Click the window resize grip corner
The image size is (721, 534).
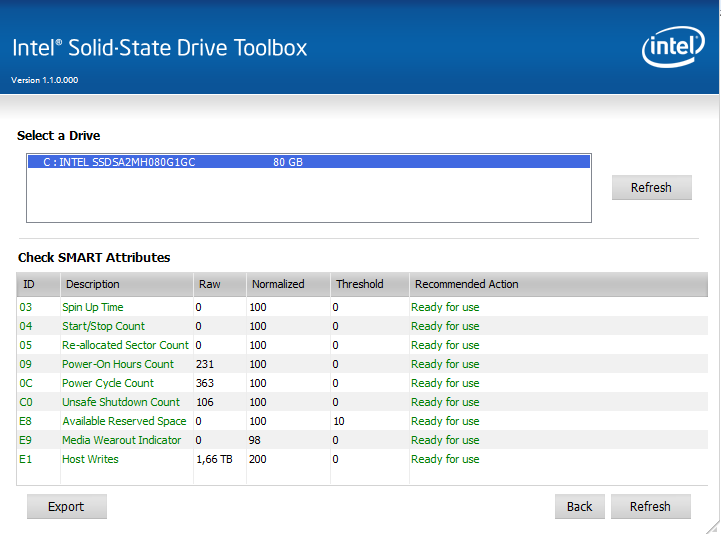(712, 527)
